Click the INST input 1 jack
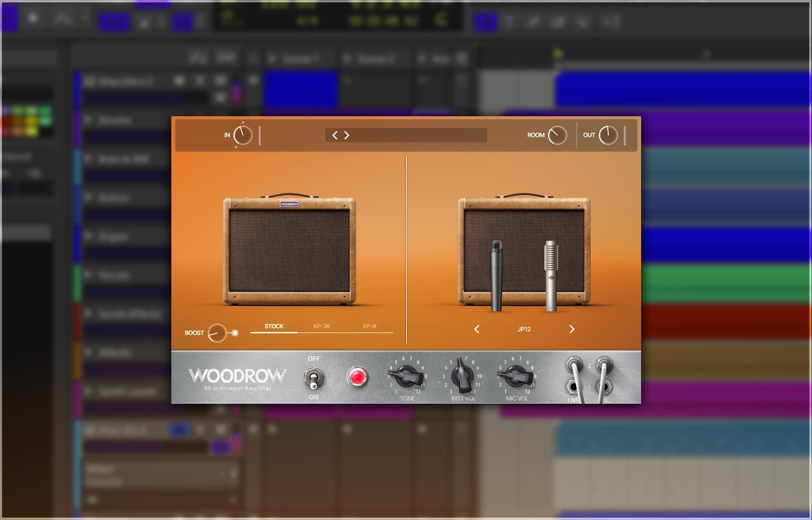Screen dimensions: 812x520 pyautogui.click(x=573, y=386)
